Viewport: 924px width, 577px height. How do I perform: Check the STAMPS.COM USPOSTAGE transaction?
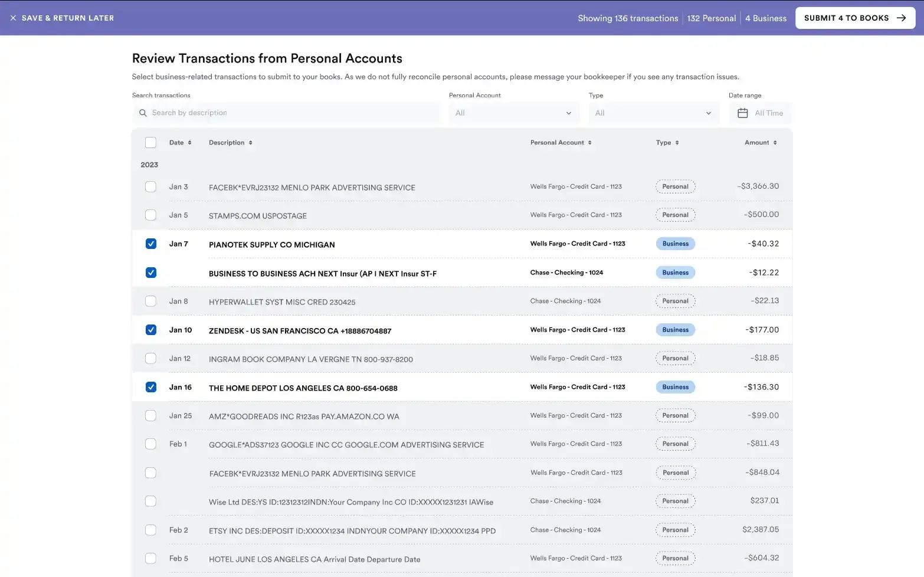pos(150,215)
